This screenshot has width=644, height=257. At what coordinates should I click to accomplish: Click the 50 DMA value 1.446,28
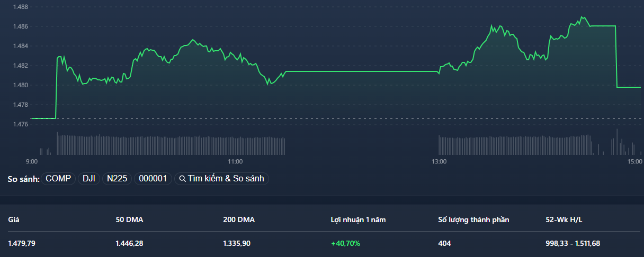[x=129, y=243]
